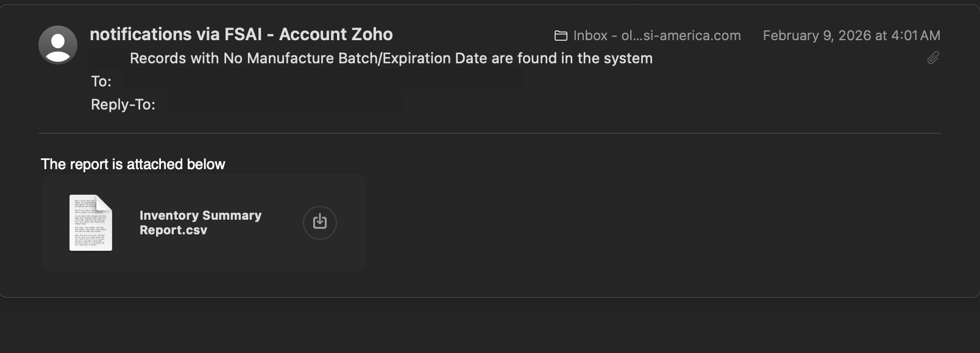Click the body text "The report is attached below"

(x=133, y=164)
